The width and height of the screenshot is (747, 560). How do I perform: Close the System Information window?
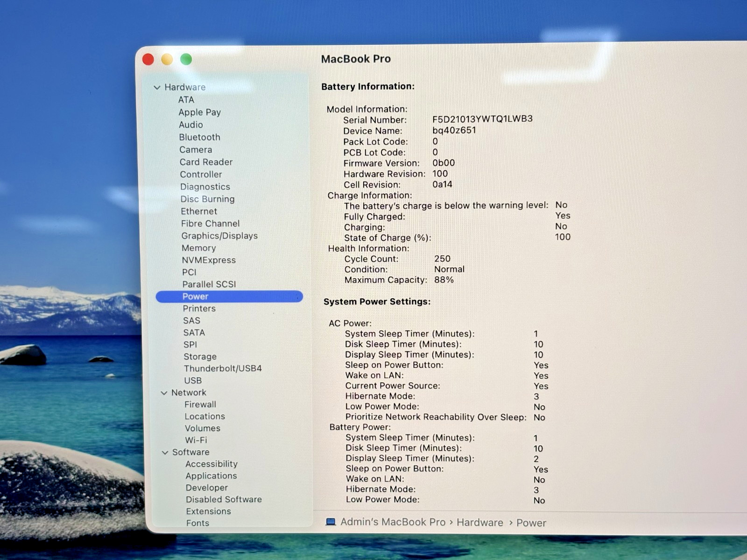click(148, 59)
